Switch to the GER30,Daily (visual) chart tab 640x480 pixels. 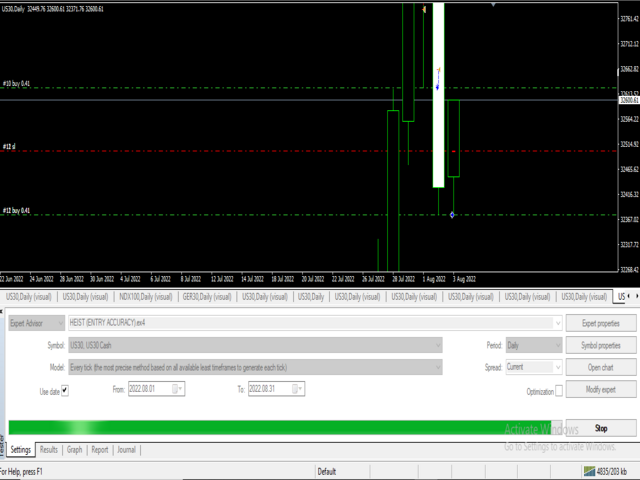coord(207,297)
